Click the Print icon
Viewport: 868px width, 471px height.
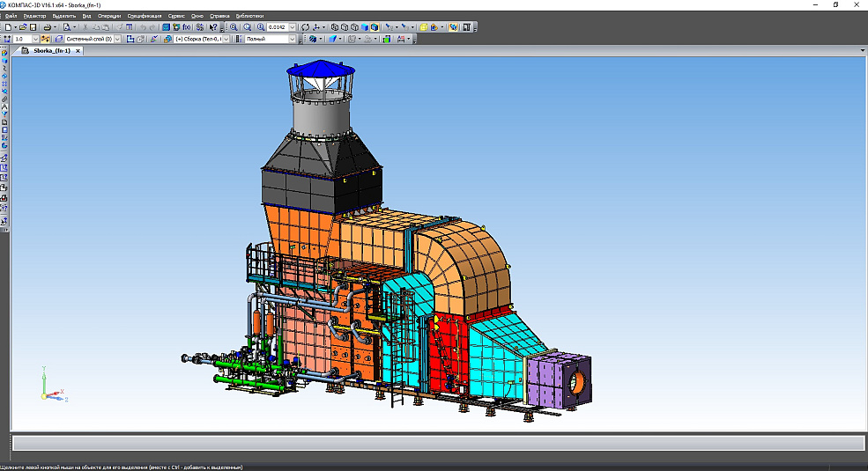coord(48,27)
